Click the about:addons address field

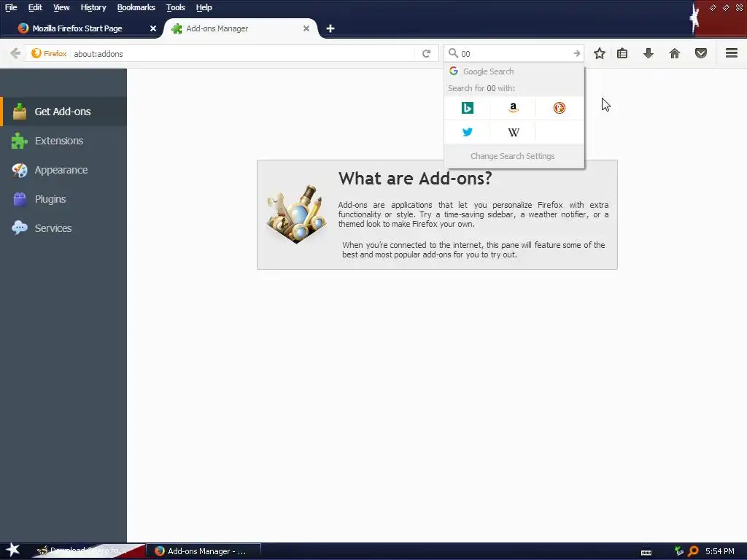point(243,54)
